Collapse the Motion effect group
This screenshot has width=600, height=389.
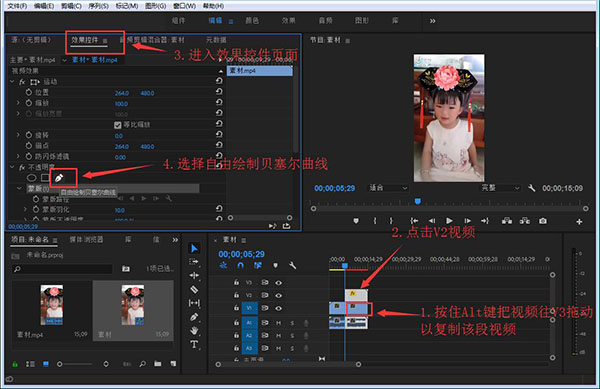coord(12,81)
